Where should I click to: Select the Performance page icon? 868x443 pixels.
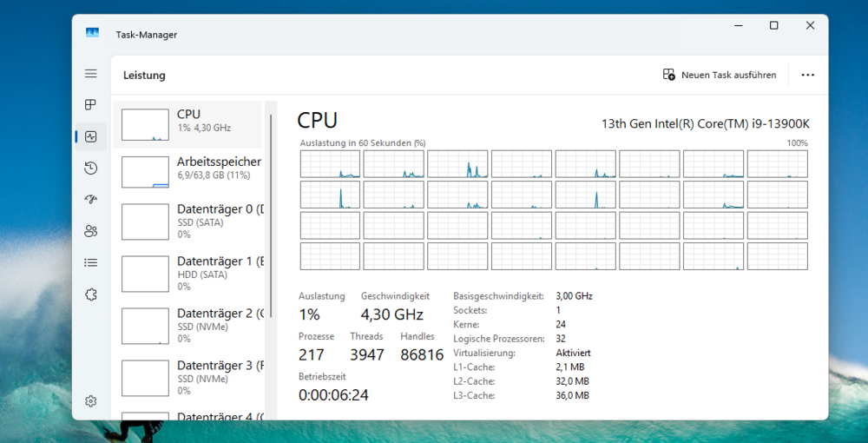tap(91, 136)
